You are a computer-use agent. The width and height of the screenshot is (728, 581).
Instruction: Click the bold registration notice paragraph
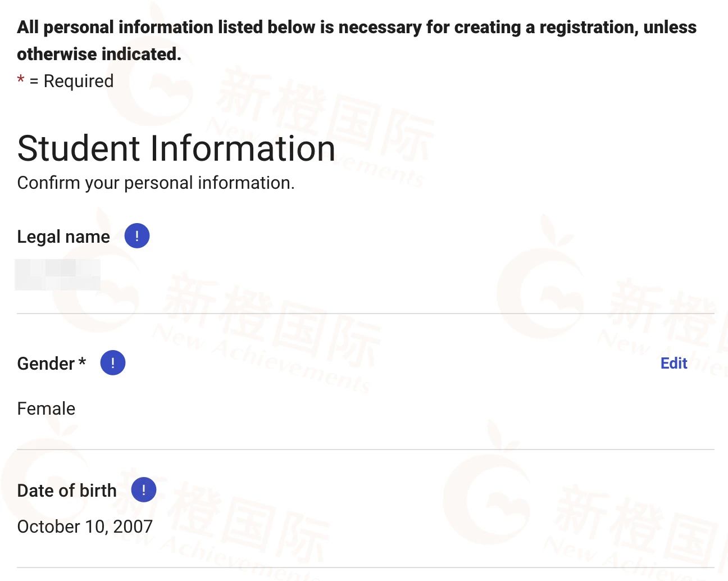pos(357,28)
